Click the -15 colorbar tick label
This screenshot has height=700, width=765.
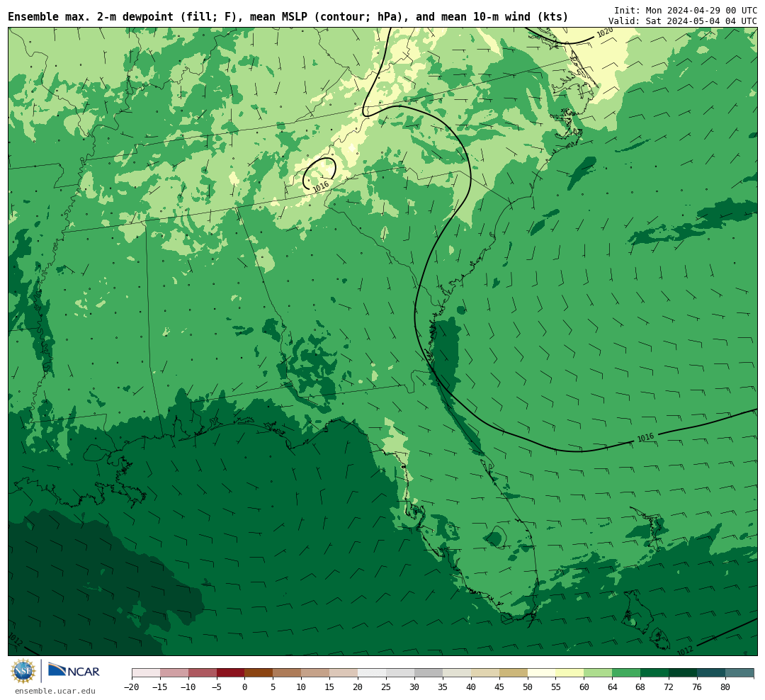(159, 687)
